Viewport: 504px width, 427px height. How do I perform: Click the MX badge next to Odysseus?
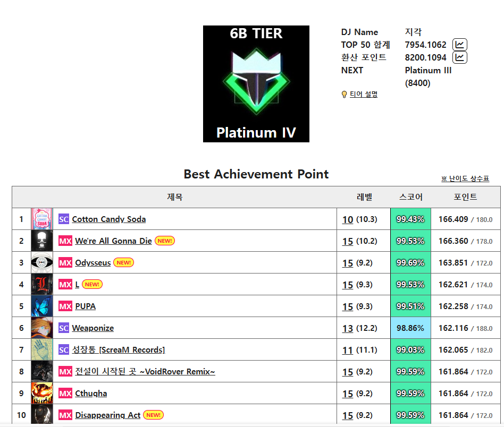65,263
